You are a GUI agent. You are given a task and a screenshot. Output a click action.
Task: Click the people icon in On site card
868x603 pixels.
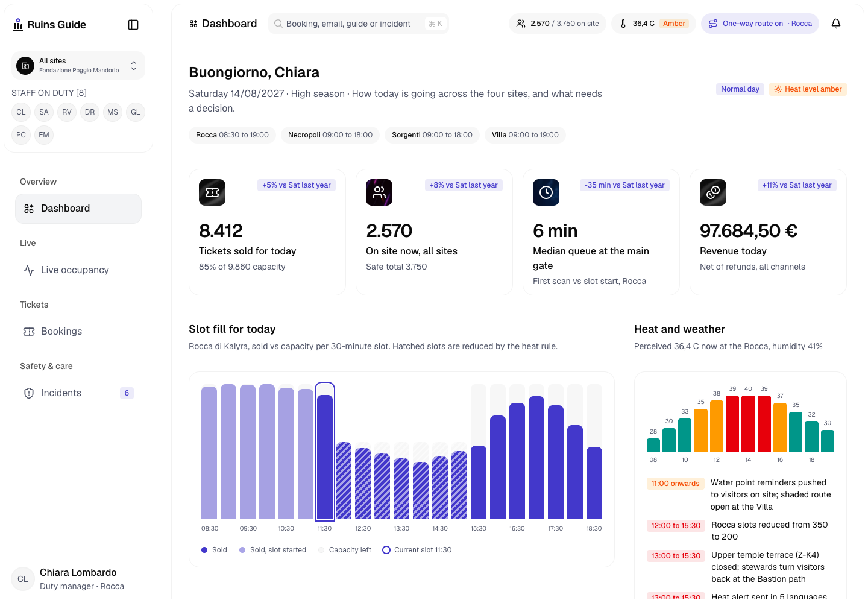point(379,192)
